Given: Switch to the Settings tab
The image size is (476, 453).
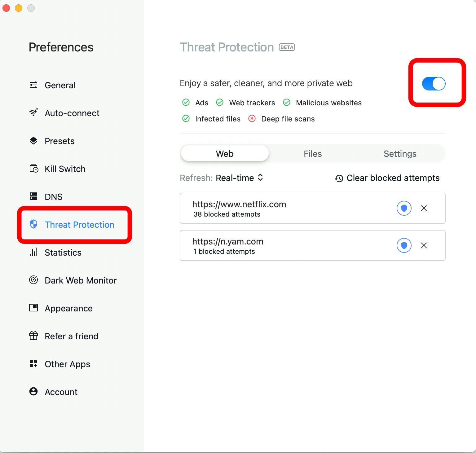Looking at the screenshot, I should pyautogui.click(x=400, y=154).
